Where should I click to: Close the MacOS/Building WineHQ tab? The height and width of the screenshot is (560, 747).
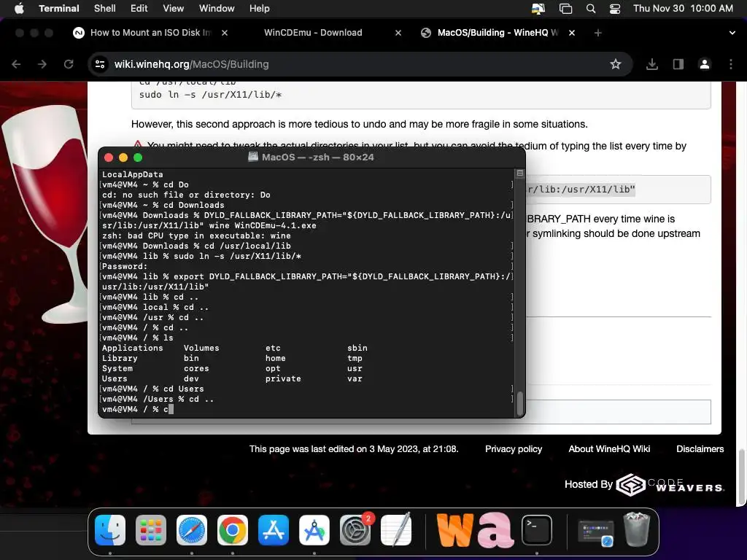coord(572,32)
